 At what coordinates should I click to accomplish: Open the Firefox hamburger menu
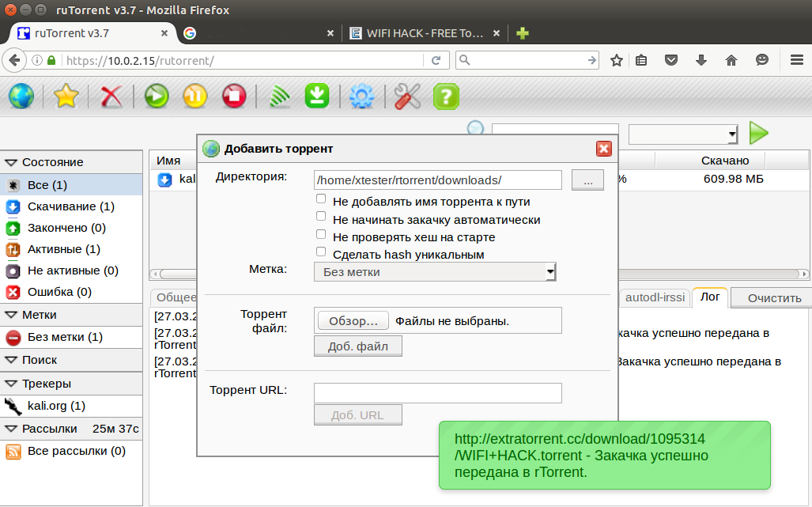(x=797, y=61)
